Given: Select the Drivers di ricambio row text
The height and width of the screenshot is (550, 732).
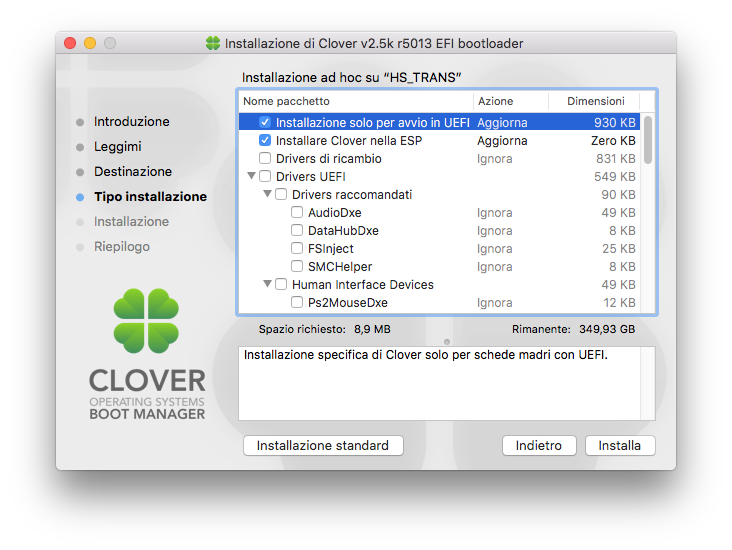Looking at the screenshot, I should 329,159.
